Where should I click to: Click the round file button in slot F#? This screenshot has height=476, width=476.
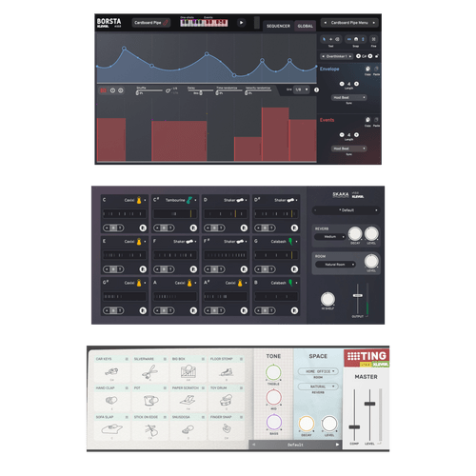click(244, 269)
